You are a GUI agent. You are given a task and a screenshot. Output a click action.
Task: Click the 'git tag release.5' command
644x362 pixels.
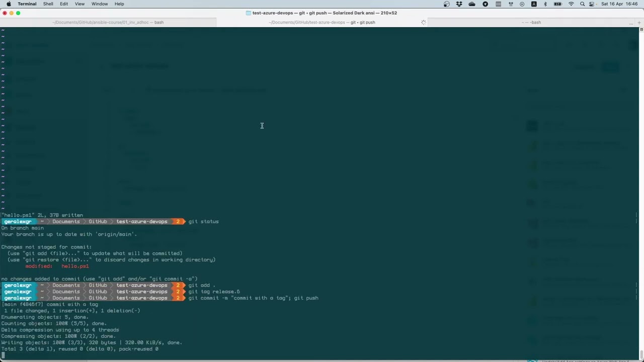tap(214, 292)
